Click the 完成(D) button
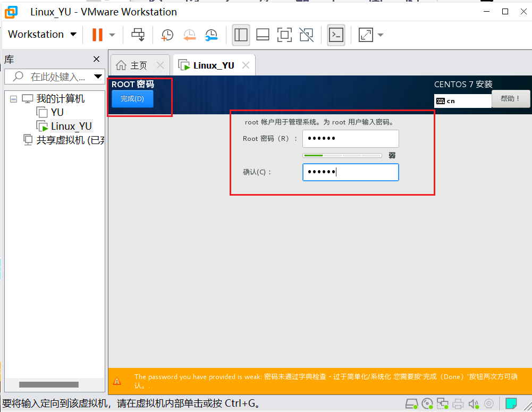The image size is (532, 412). pos(132,99)
